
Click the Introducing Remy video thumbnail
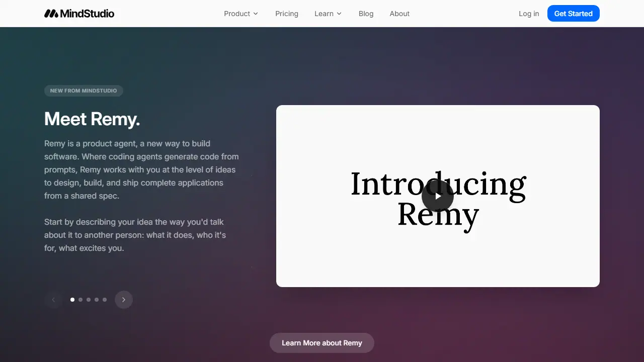click(438, 196)
